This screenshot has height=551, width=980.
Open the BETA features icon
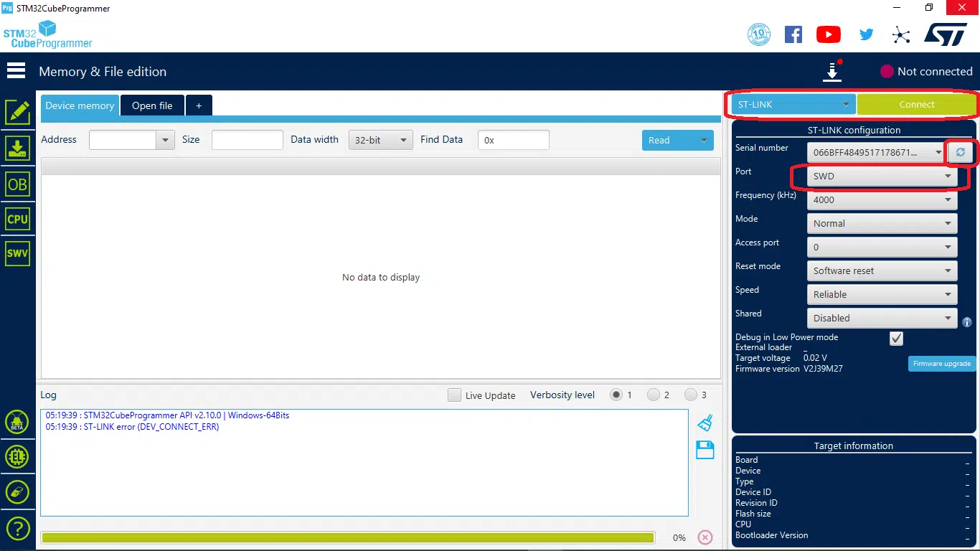click(17, 423)
